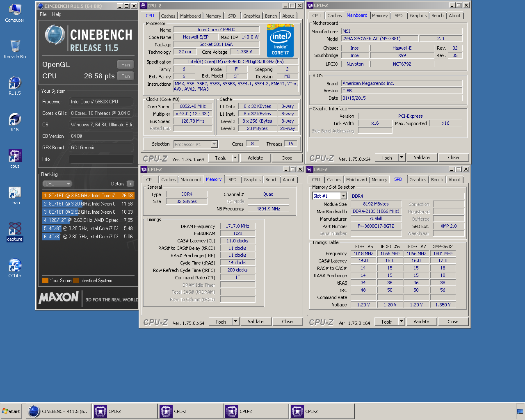Open the CCLite desktop shortcut

click(x=15, y=268)
